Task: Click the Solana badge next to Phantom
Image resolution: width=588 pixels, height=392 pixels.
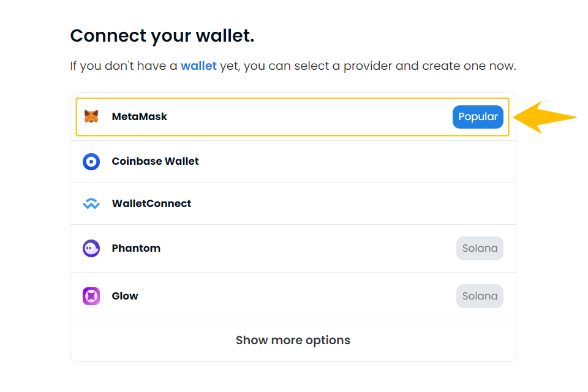Action: (x=480, y=248)
